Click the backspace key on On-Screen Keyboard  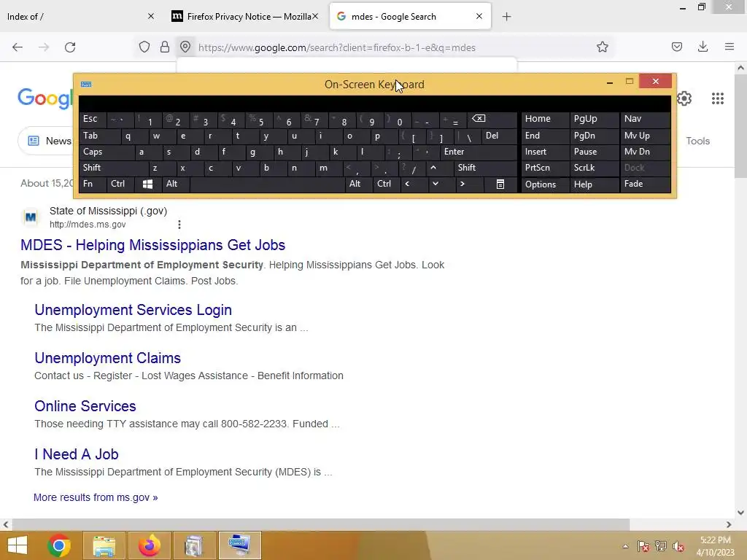[492, 120]
